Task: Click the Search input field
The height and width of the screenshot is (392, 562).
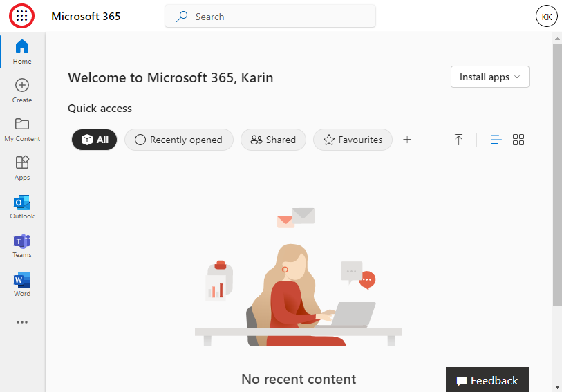Action: pyautogui.click(x=270, y=16)
